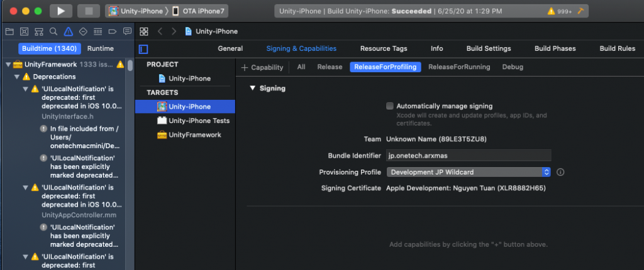Image resolution: width=644 pixels, height=270 pixels.
Task: Click the UnityAppController.mm file name
Action: (x=79, y=215)
